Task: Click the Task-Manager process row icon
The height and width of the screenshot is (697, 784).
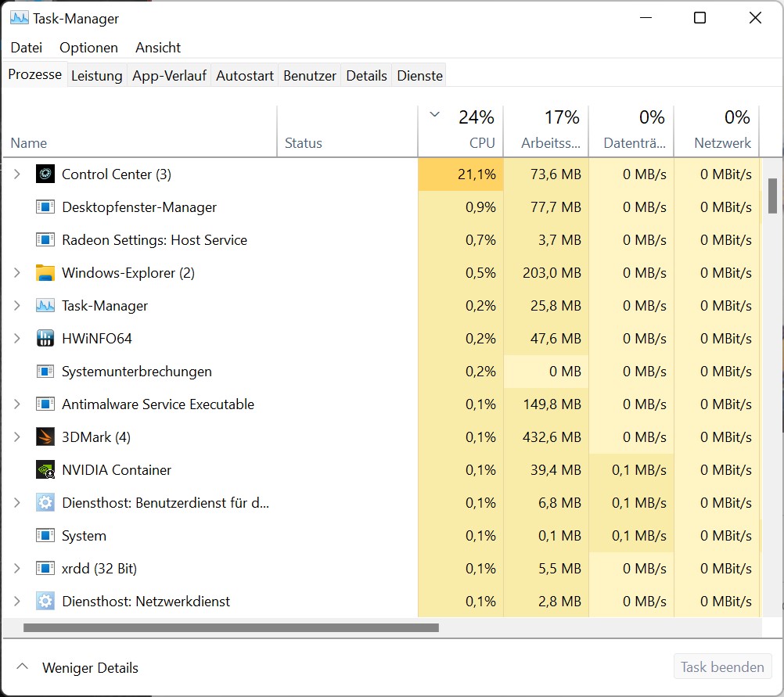Action: pyautogui.click(x=45, y=306)
